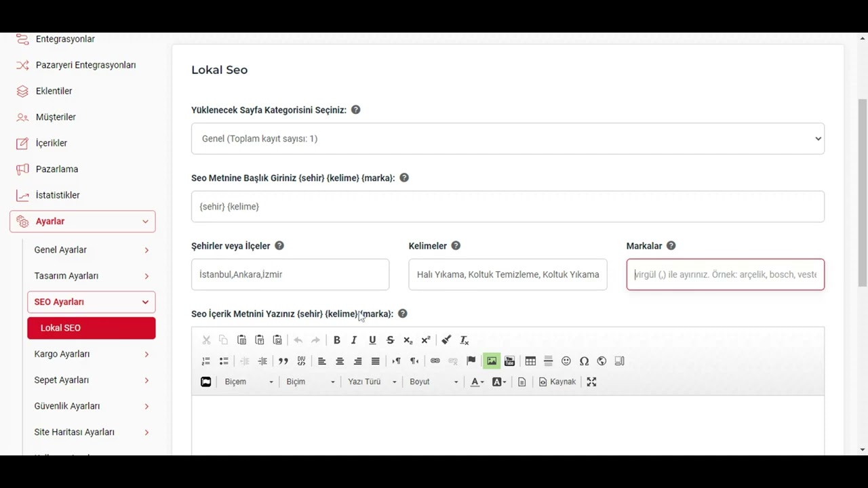868x488 pixels.
Task: Insert an anchor flag
Action: coord(471,361)
